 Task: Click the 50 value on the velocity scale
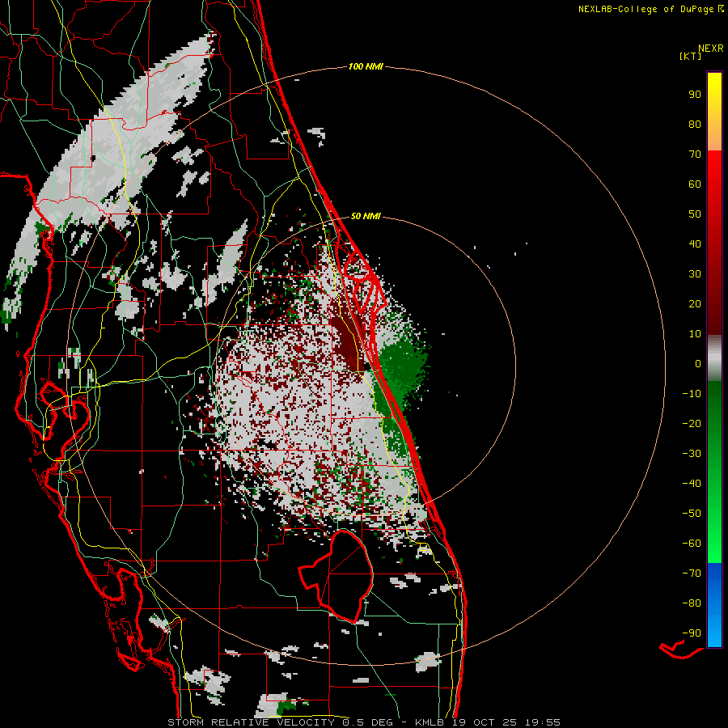point(695,214)
